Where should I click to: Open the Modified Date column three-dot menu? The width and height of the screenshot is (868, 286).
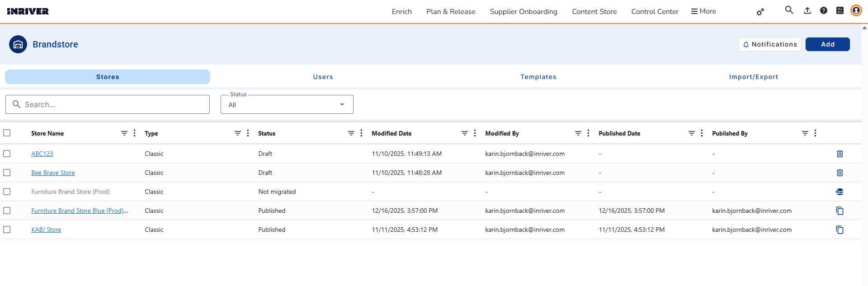(x=475, y=133)
